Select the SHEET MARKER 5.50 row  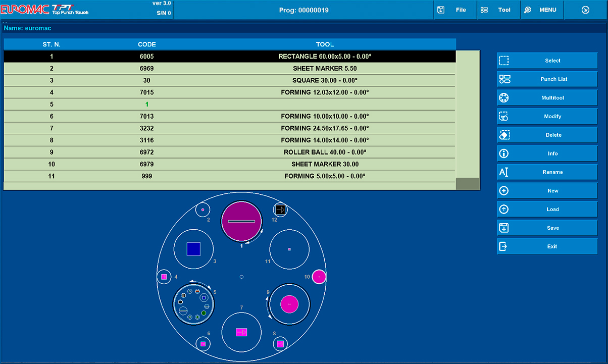pyautogui.click(x=230, y=68)
